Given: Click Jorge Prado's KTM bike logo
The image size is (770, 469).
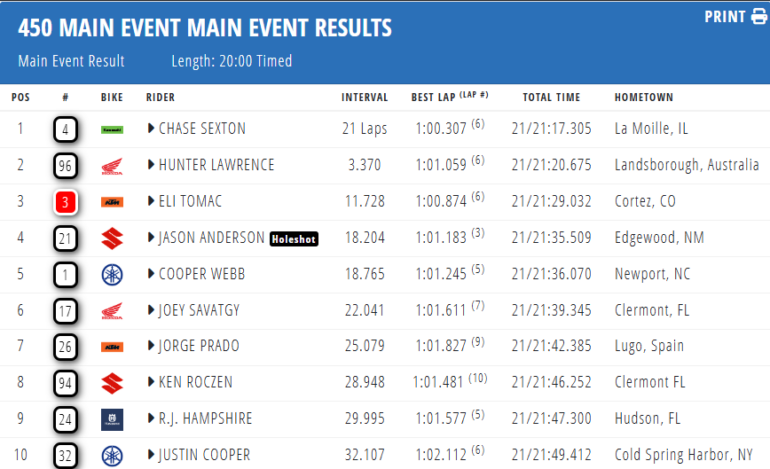Looking at the screenshot, I should point(112,347).
